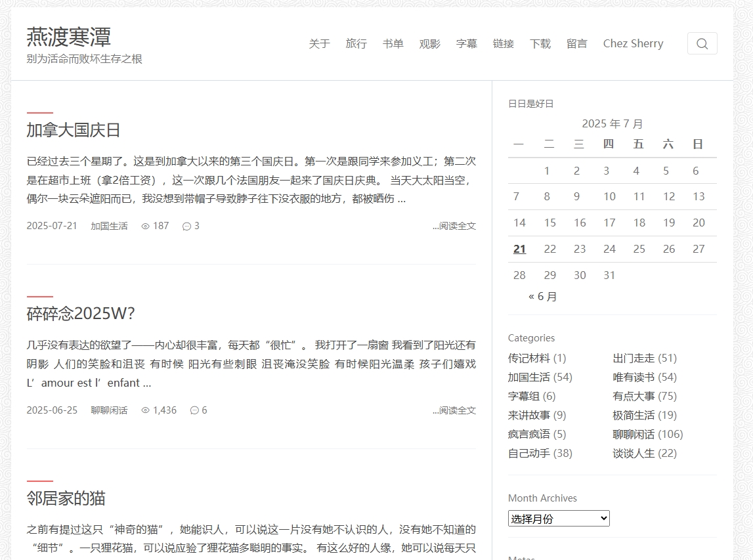This screenshot has height=560, width=753.
Task: Visit the 关于 page
Action: 319,44
